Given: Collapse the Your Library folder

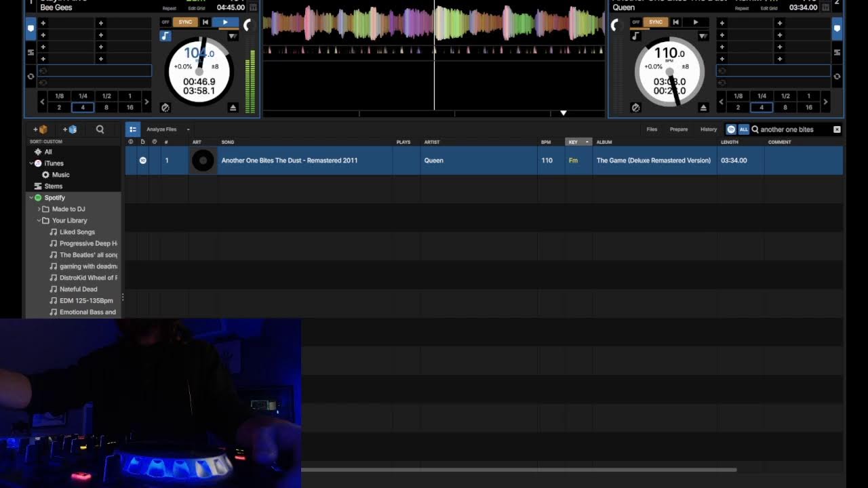Looking at the screenshot, I should 39,221.
